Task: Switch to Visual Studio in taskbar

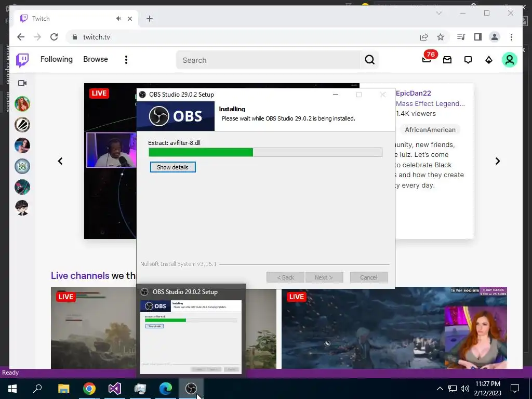Action: pyautogui.click(x=115, y=389)
